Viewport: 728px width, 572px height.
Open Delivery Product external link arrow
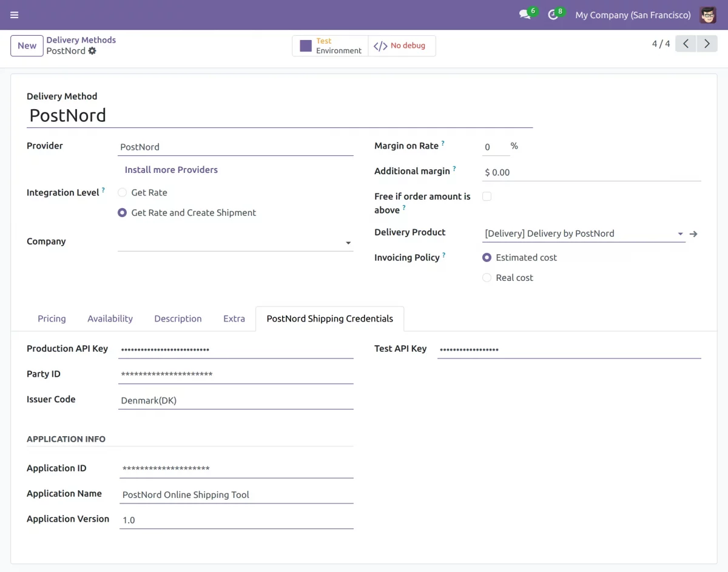click(x=694, y=234)
